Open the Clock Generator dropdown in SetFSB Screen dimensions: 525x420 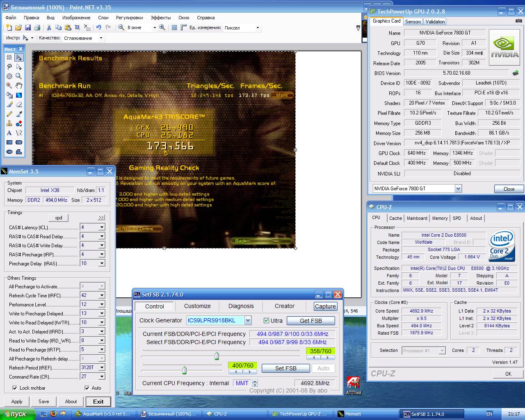[248, 320]
